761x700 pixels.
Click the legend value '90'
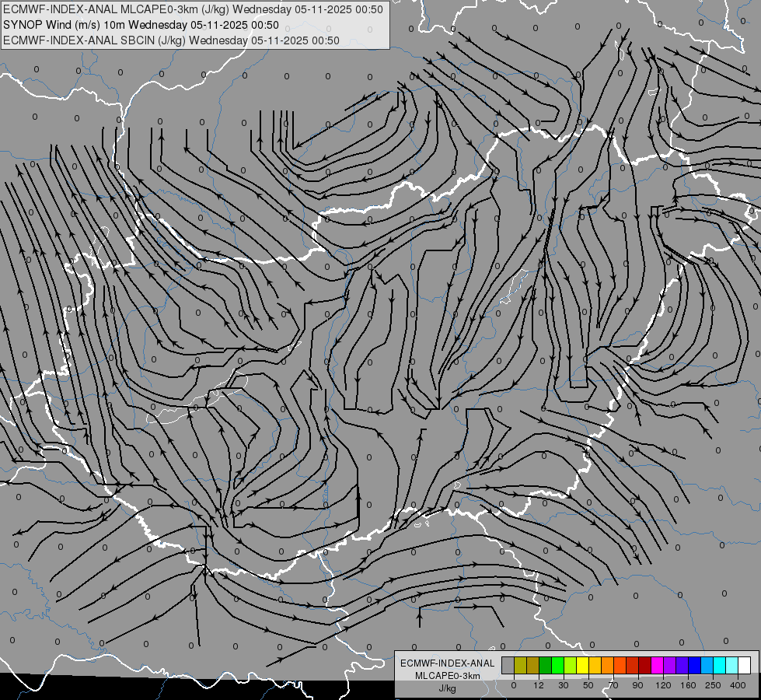(637, 685)
